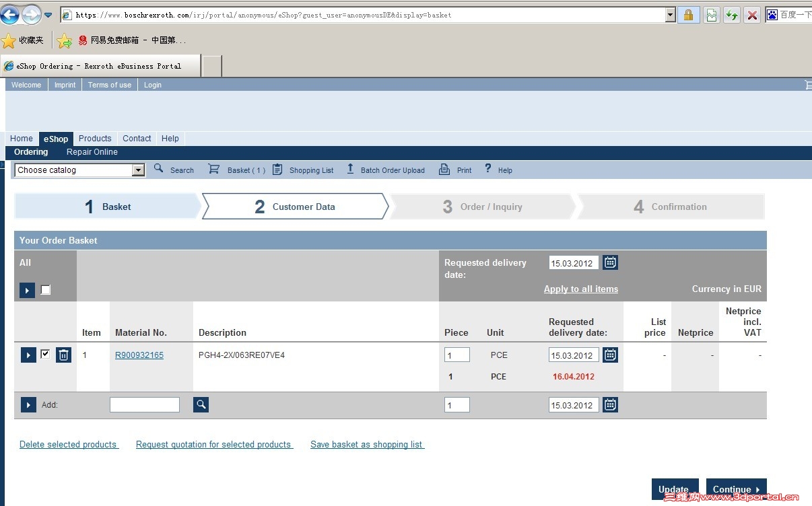Click the Add material number input field

pyautogui.click(x=145, y=404)
